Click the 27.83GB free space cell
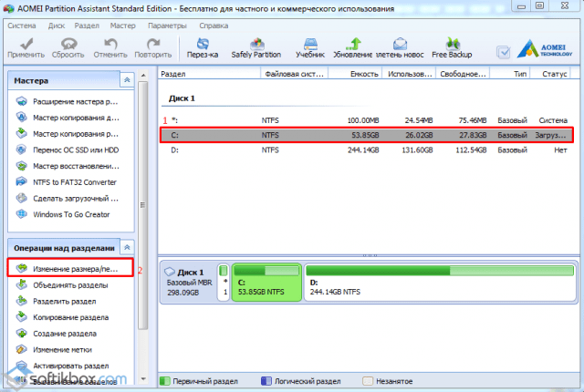Viewport: 584px width, 392px height. (x=473, y=135)
